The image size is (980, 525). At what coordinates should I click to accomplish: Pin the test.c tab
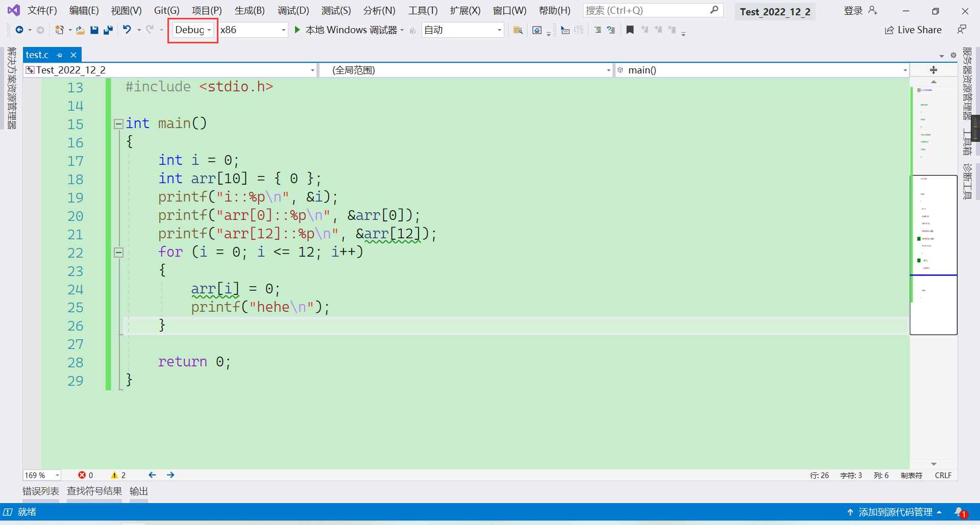60,55
